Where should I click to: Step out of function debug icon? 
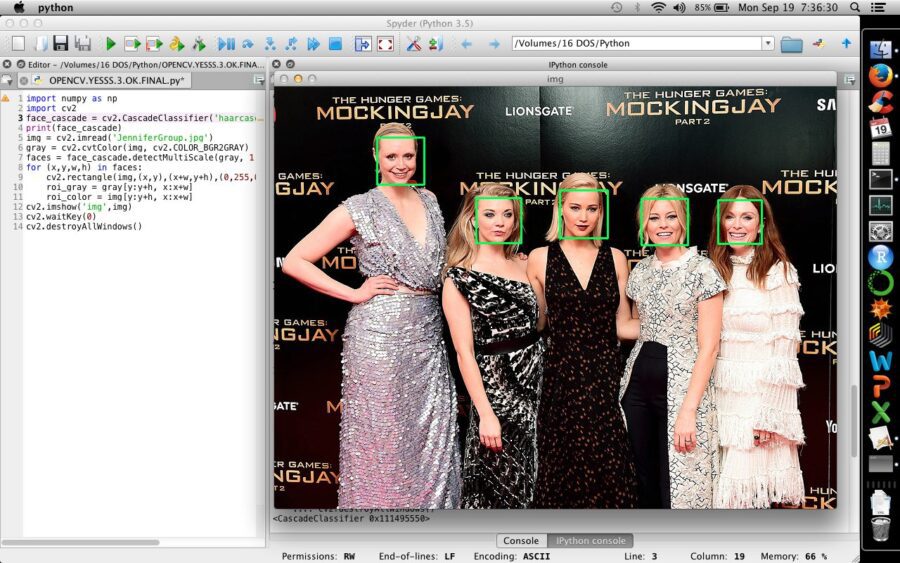pyautogui.click(x=292, y=44)
